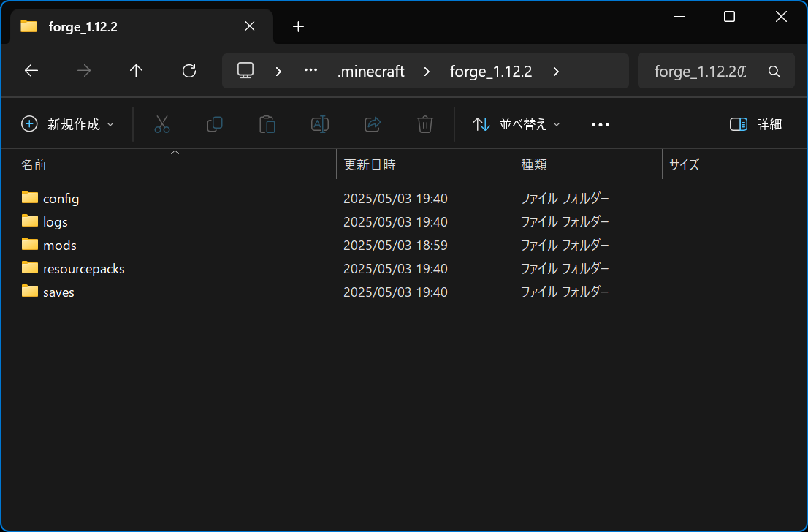Click the Copy icon in toolbar
The height and width of the screenshot is (532, 808).
point(214,124)
